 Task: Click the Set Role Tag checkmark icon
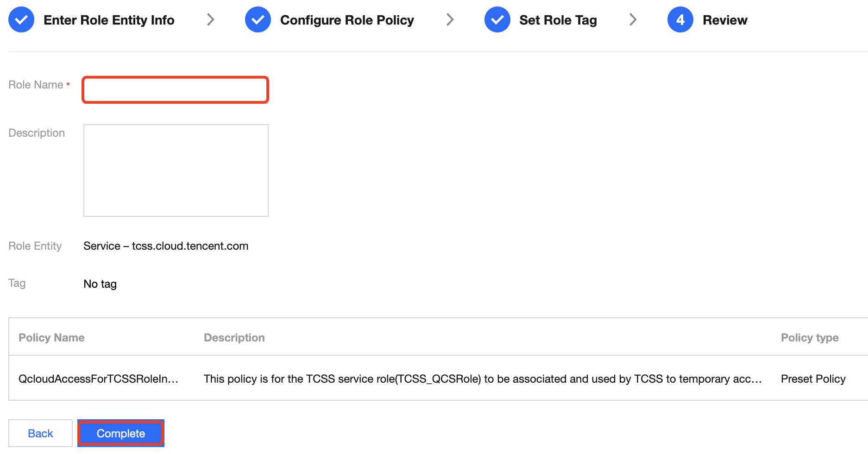point(497,20)
